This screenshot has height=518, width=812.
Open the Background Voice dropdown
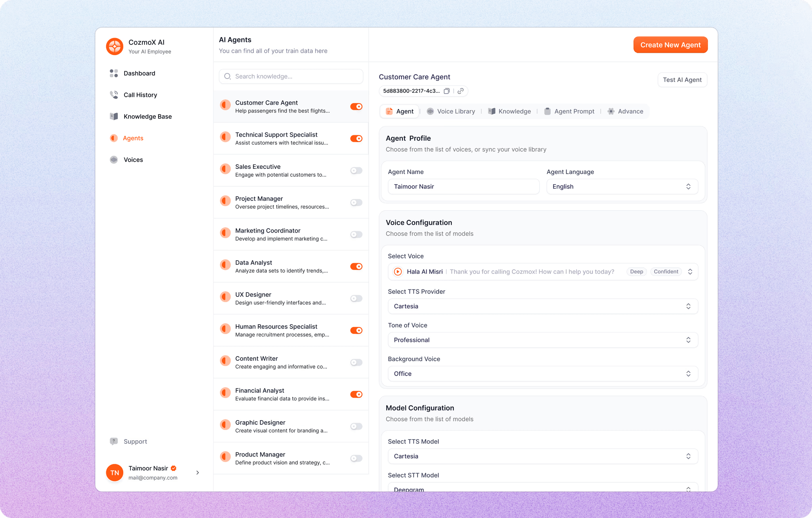(x=543, y=373)
